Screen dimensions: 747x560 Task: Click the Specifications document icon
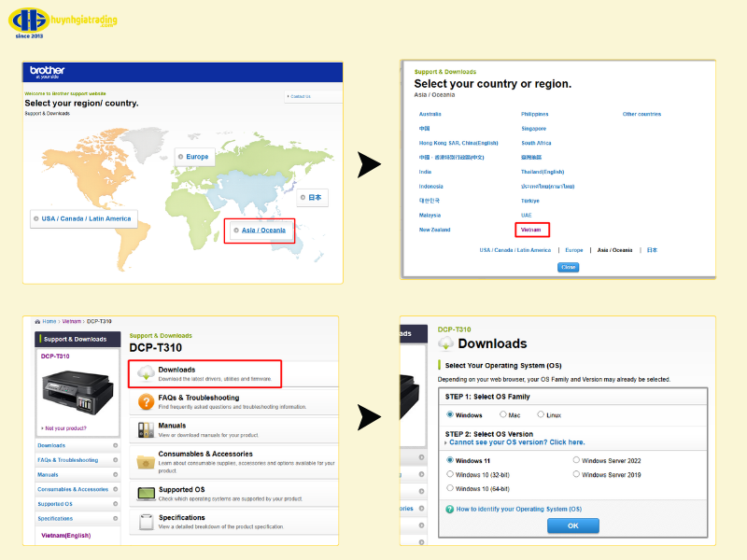click(x=146, y=522)
